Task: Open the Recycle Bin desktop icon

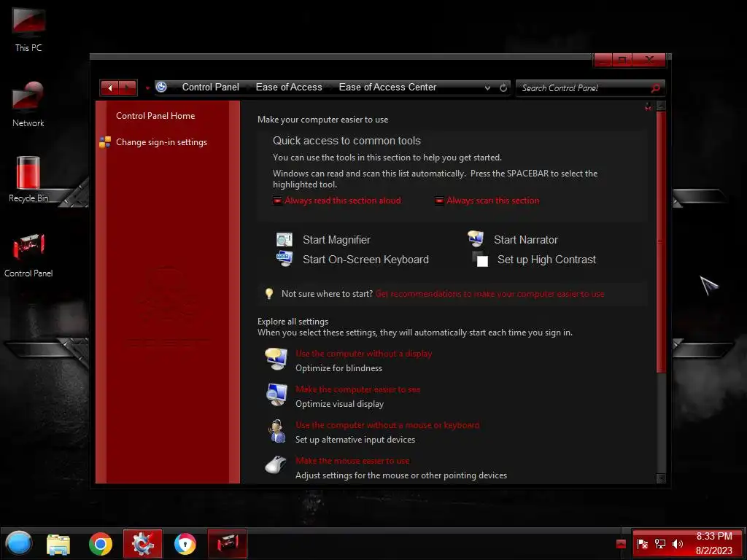Action: tap(28, 179)
